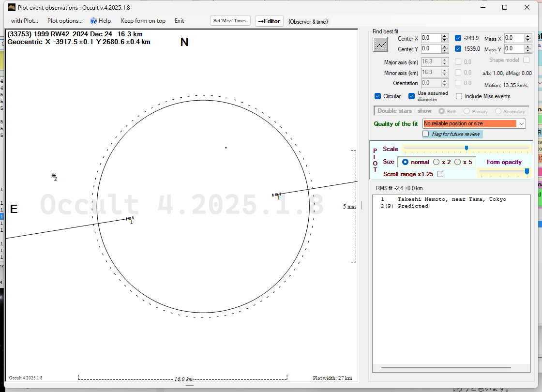Increase Center X with up spinner arrow
The height and width of the screenshot is (392, 542).
point(445,36)
